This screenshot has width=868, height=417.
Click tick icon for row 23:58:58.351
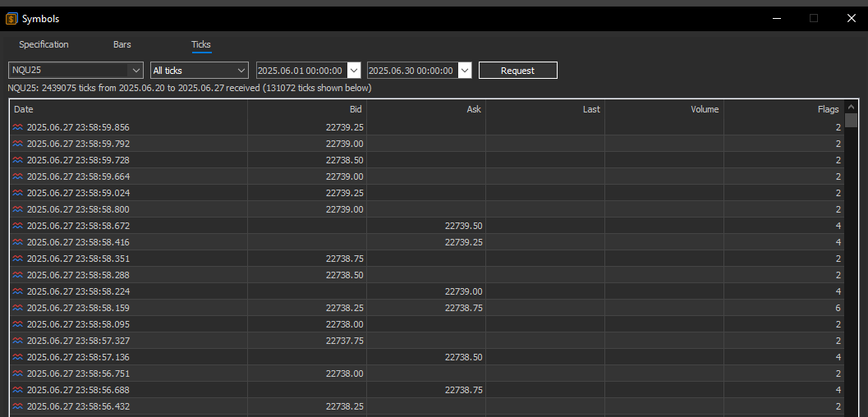(18, 259)
